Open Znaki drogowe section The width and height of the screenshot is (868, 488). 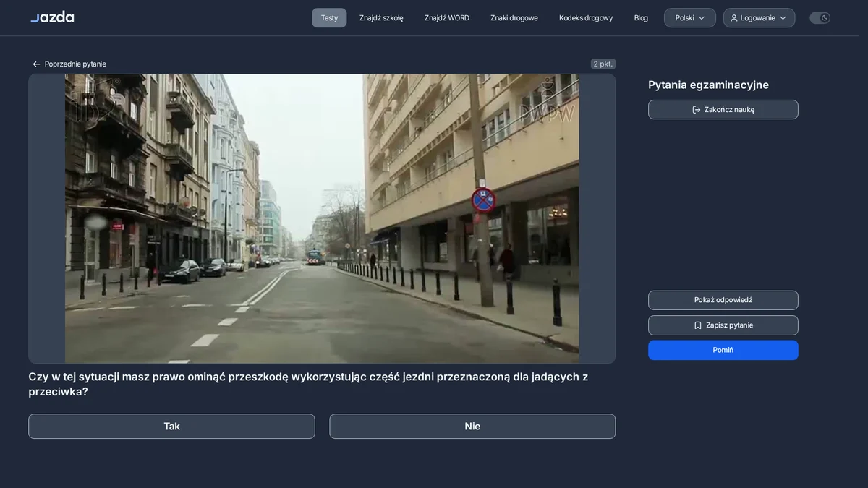point(514,18)
